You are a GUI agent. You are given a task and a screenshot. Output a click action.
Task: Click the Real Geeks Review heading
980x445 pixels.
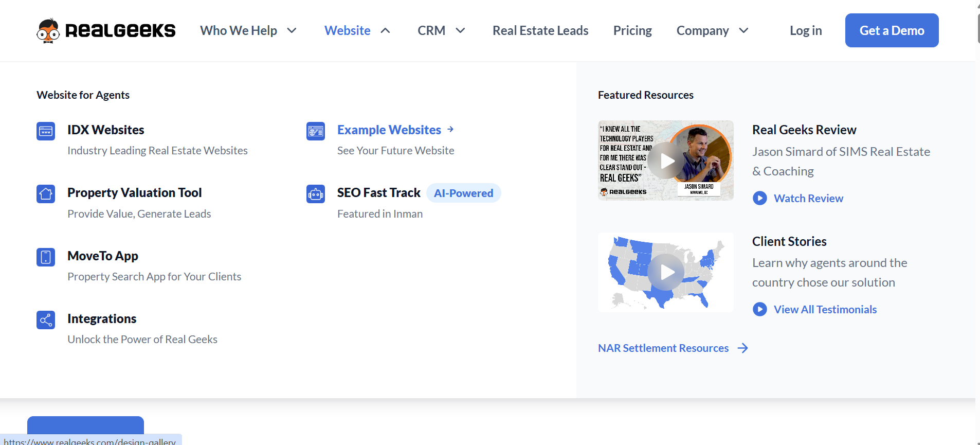pyautogui.click(x=804, y=130)
